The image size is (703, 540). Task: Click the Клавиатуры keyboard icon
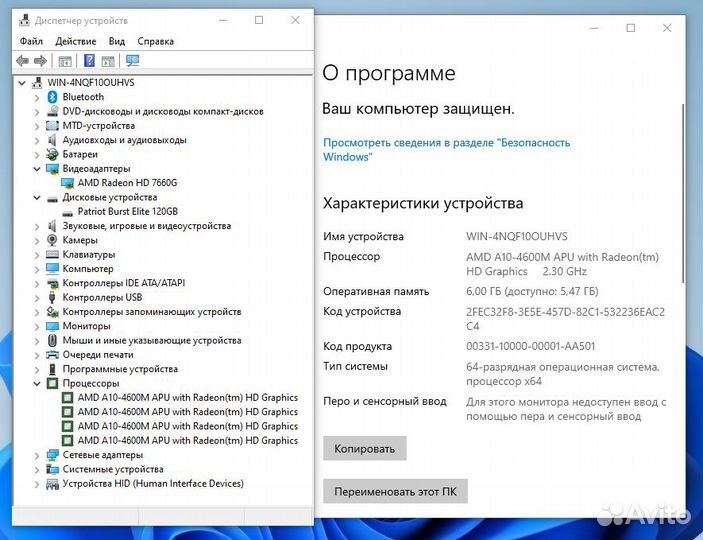(52, 254)
